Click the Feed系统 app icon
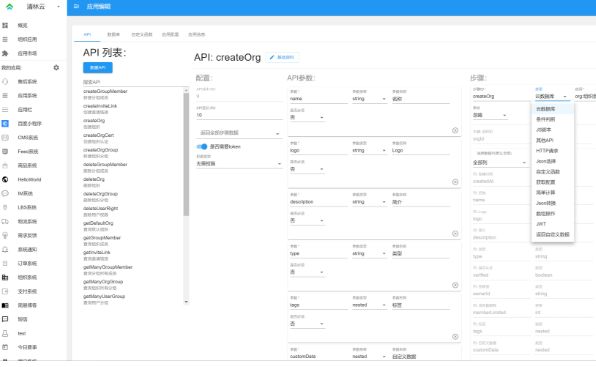596x367 pixels. coord(5,152)
